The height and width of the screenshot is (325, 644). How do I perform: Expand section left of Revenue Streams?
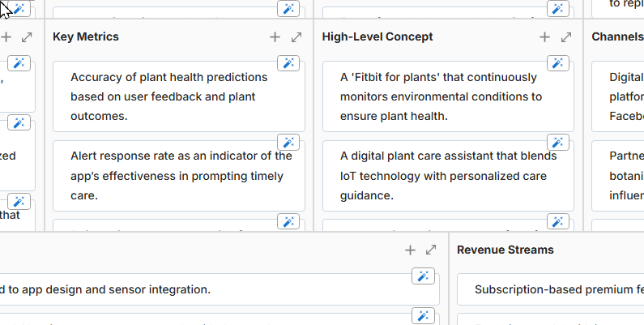(432, 250)
